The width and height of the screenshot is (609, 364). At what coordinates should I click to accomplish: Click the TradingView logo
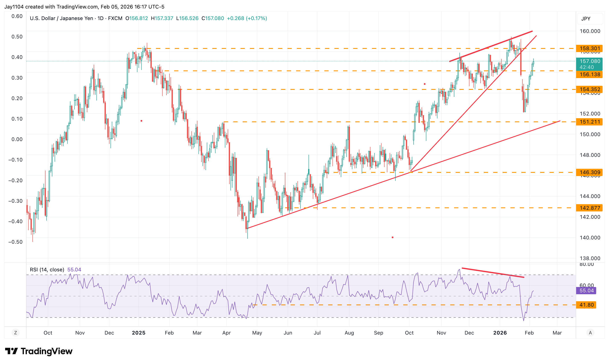(x=39, y=351)
